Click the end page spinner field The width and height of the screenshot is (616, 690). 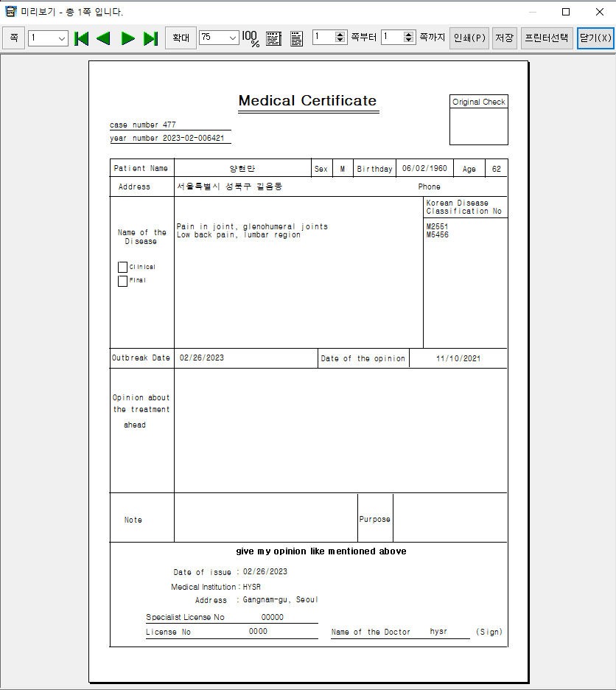click(x=393, y=37)
